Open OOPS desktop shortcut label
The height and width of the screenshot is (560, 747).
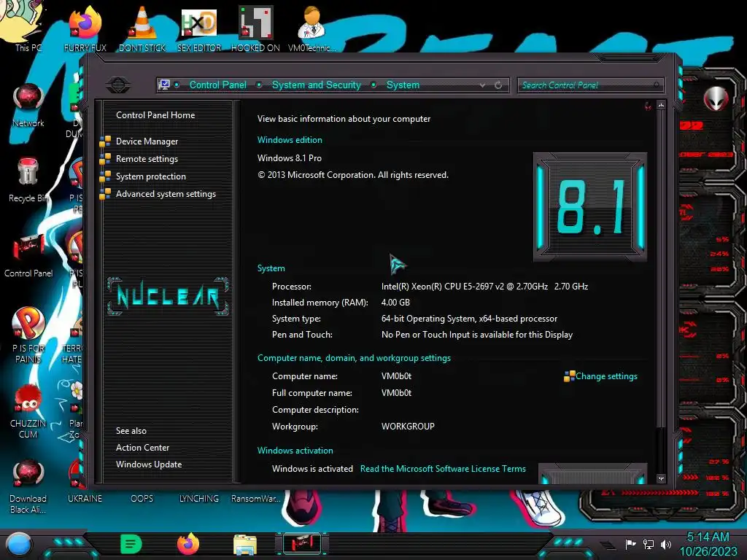point(142,499)
